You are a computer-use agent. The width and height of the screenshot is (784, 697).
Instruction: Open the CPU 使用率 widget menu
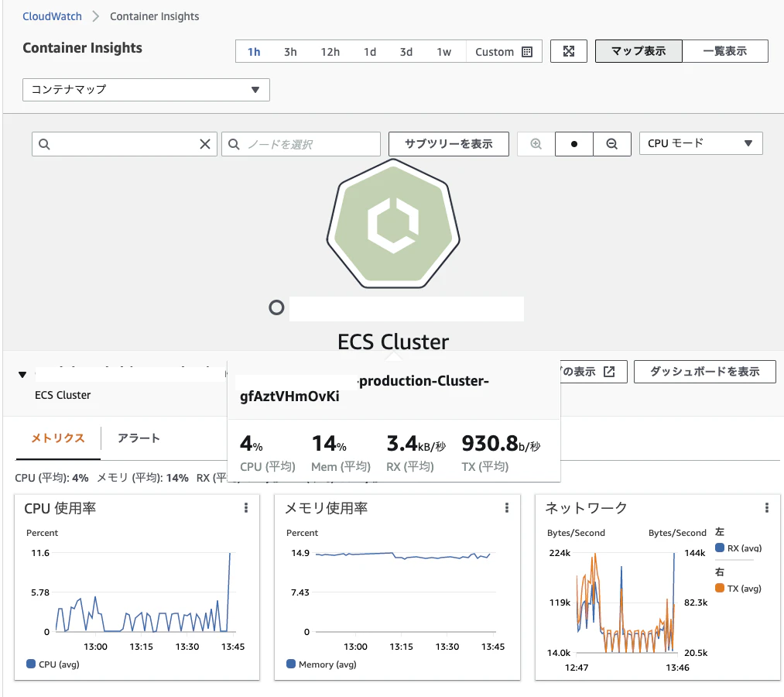pyautogui.click(x=246, y=508)
